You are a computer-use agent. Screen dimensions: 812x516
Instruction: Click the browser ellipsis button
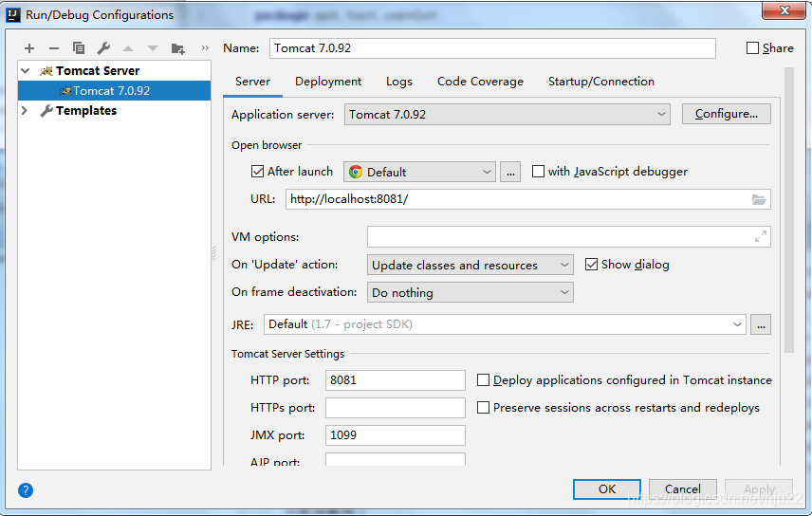coord(510,172)
